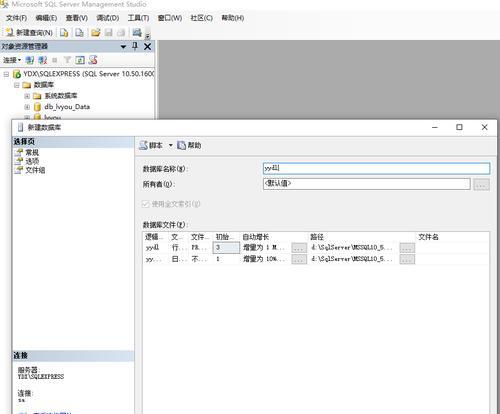Open the 查看(V) menu

[x=77, y=18]
